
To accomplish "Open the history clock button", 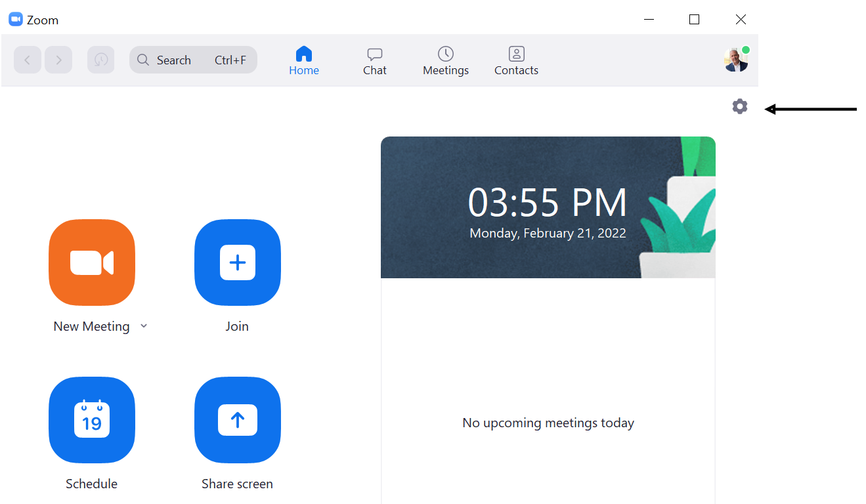I will pyautogui.click(x=101, y=60).
